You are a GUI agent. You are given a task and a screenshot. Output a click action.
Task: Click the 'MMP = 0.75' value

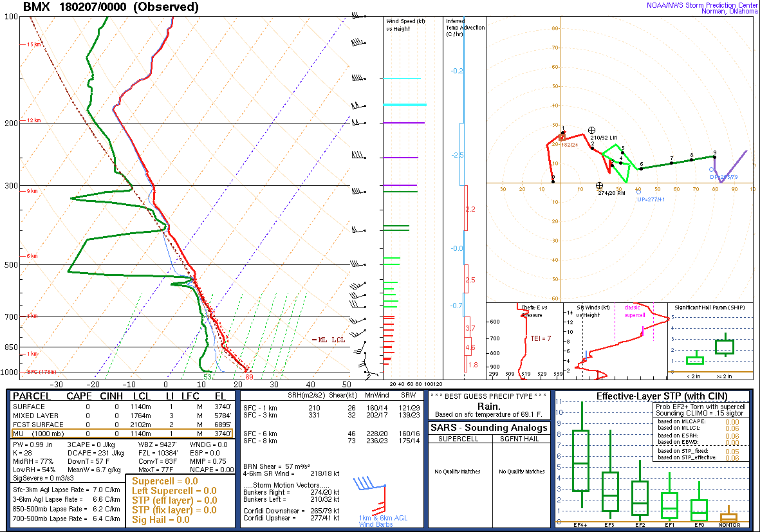coord(208,462)
